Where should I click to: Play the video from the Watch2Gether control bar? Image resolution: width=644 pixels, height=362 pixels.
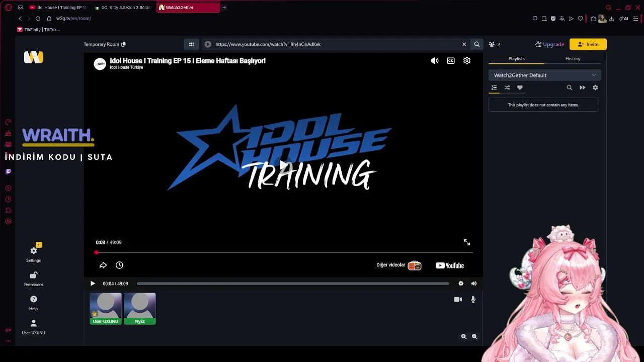[93, 284]
